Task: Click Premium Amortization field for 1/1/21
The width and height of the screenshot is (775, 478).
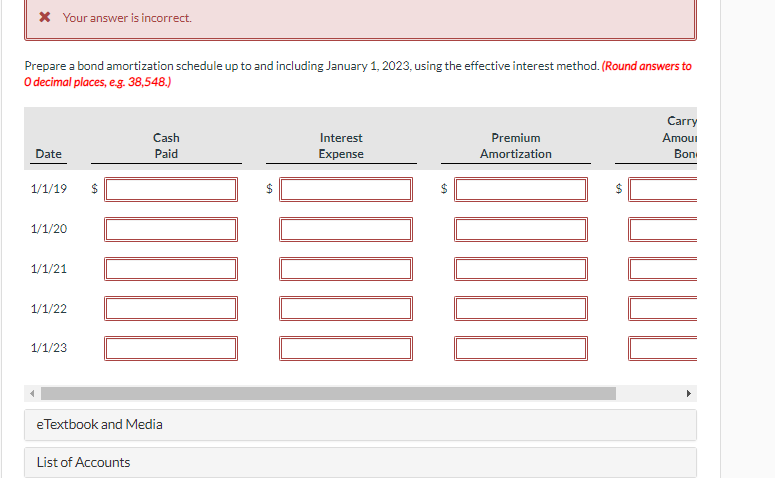Action: [521, 269]
